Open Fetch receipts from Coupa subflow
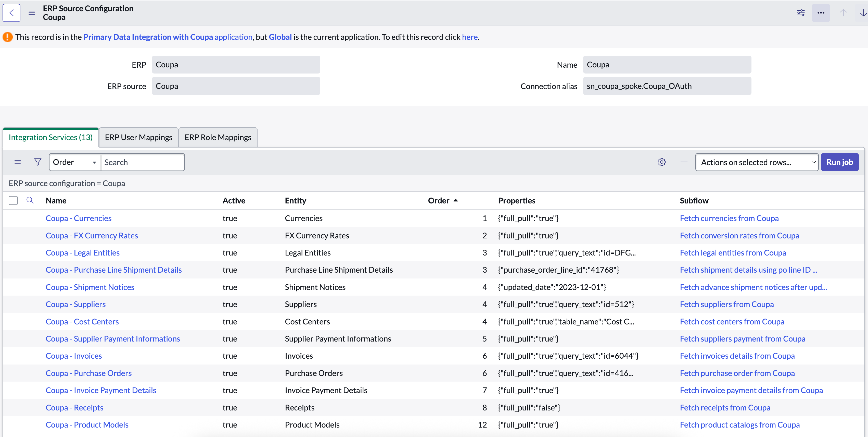Screen dimensions: 868x437 (725, 407)
